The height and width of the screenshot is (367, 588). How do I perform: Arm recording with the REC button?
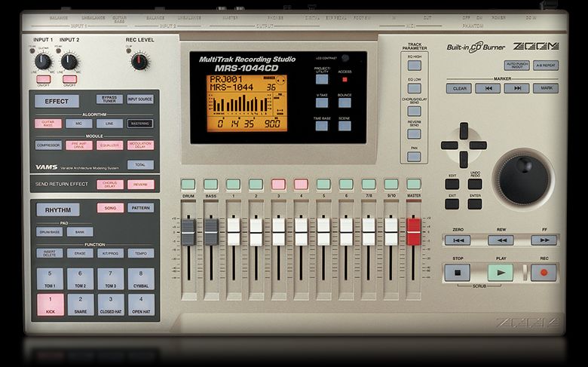(x=544, y=273)
